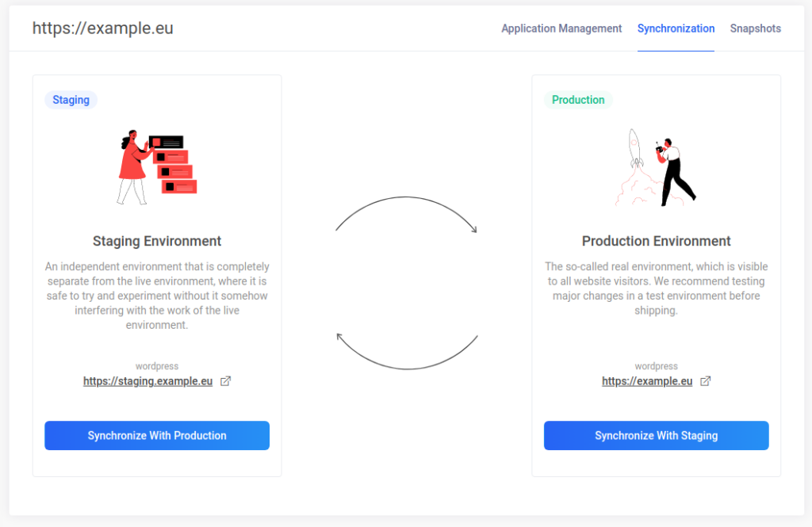Open the https://staging.example.eu link
The width and height of the screenshot is (812, 527).
(147, 381)
